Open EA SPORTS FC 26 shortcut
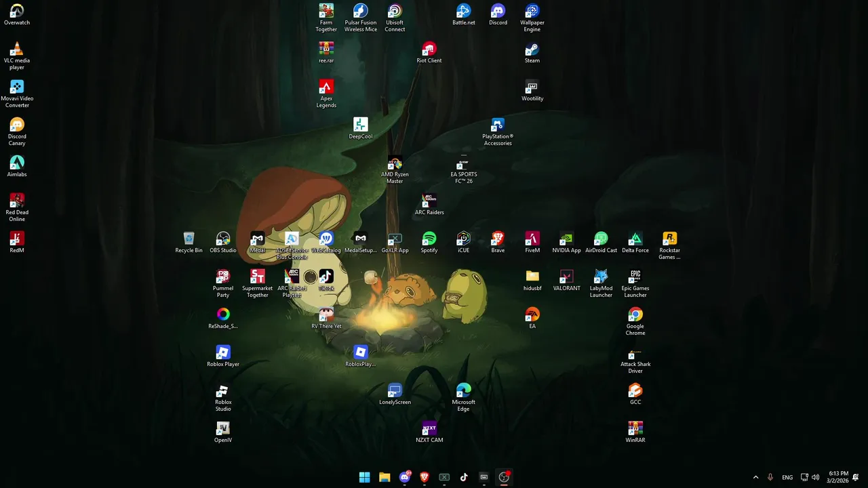Image resolution: width=868 pixels, height=488 pixels. [464, 169]
